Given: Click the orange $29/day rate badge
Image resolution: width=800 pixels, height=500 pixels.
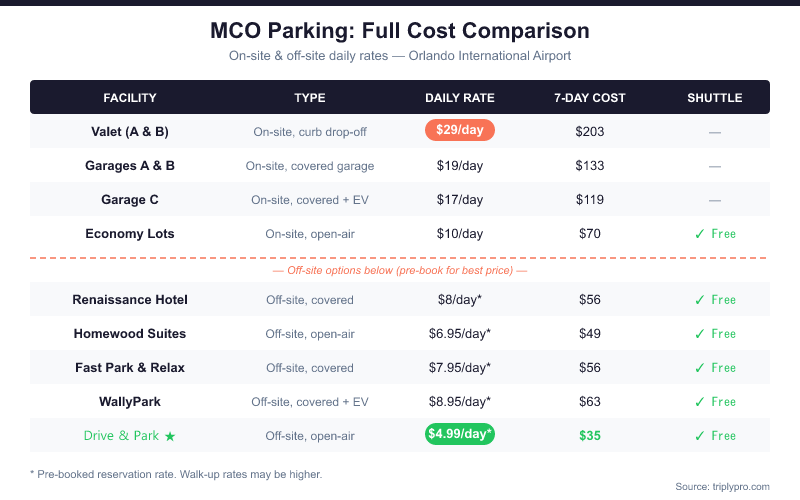Looking at the screenshot, I should (460, 130).
